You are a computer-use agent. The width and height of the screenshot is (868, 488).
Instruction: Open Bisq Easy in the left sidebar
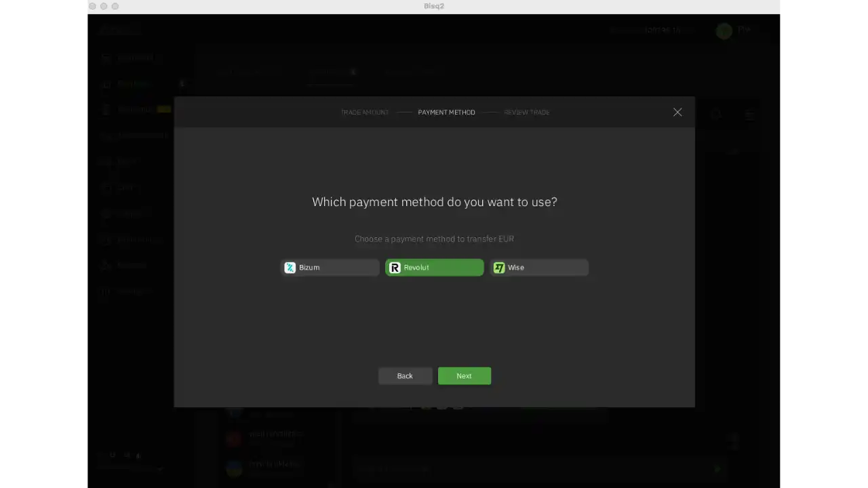pyautogui.click(x=133, y=84)
